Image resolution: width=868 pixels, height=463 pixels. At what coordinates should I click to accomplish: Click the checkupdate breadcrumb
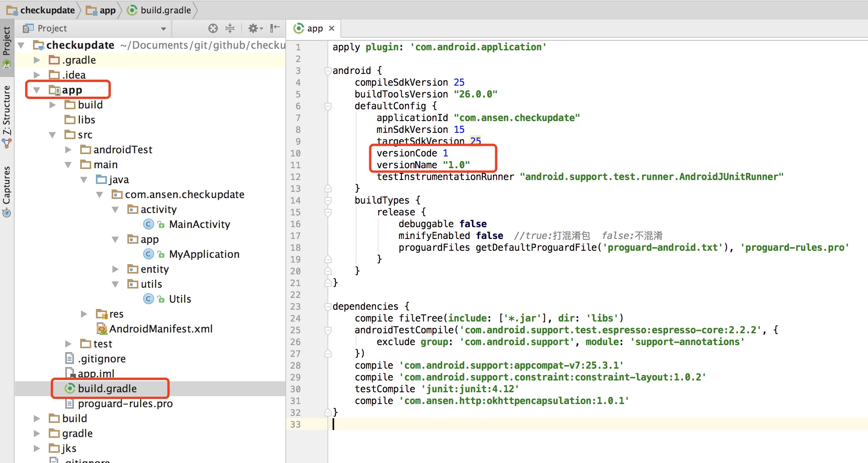pos(47,10)
